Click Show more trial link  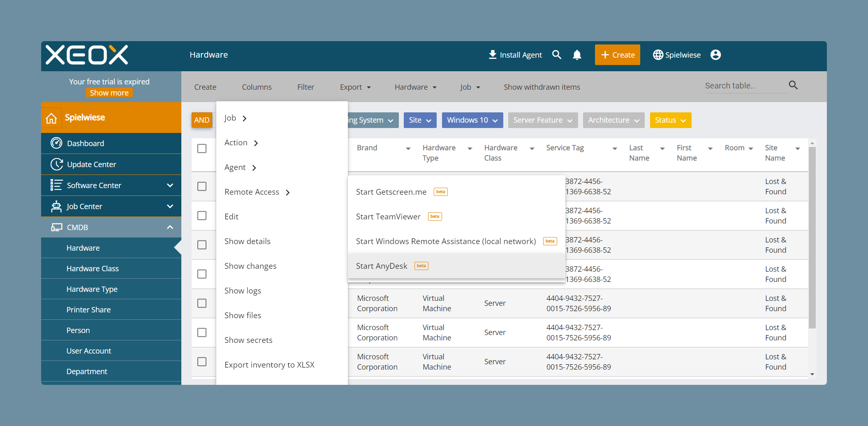[109, 93]
